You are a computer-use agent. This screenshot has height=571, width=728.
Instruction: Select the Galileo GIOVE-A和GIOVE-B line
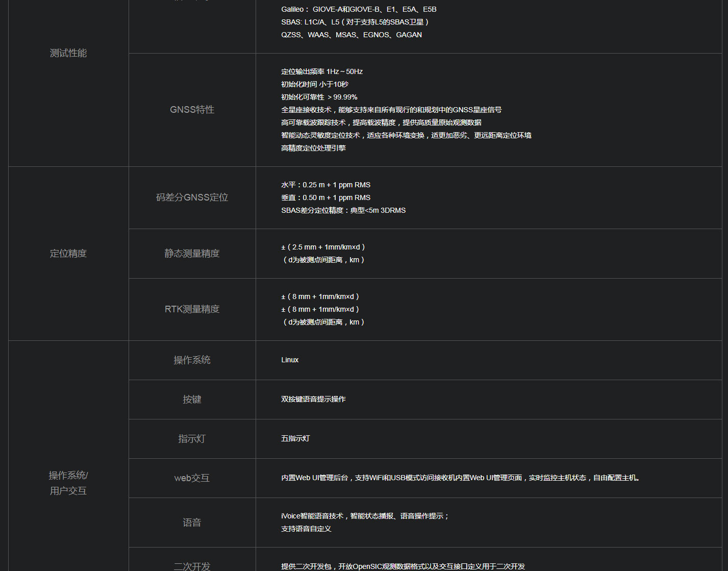coord(359,9)
